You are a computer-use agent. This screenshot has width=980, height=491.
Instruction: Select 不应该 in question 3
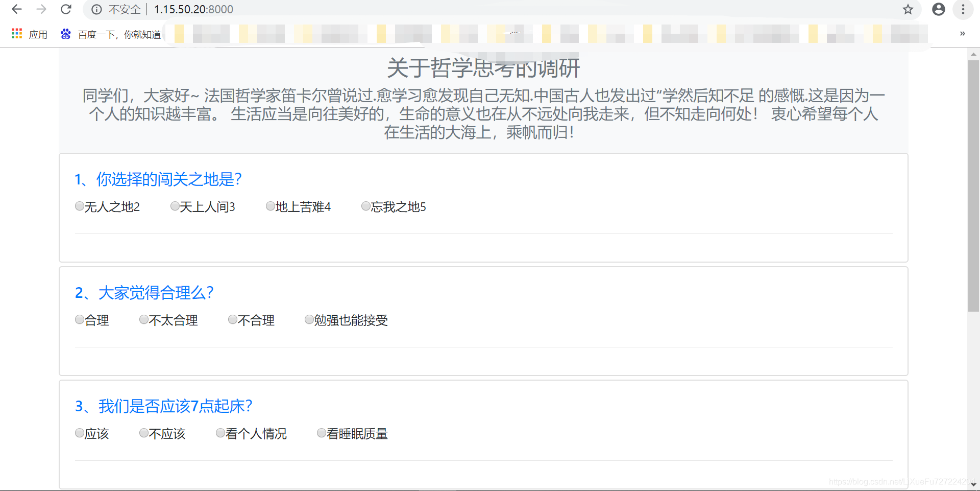coord(144,433)
